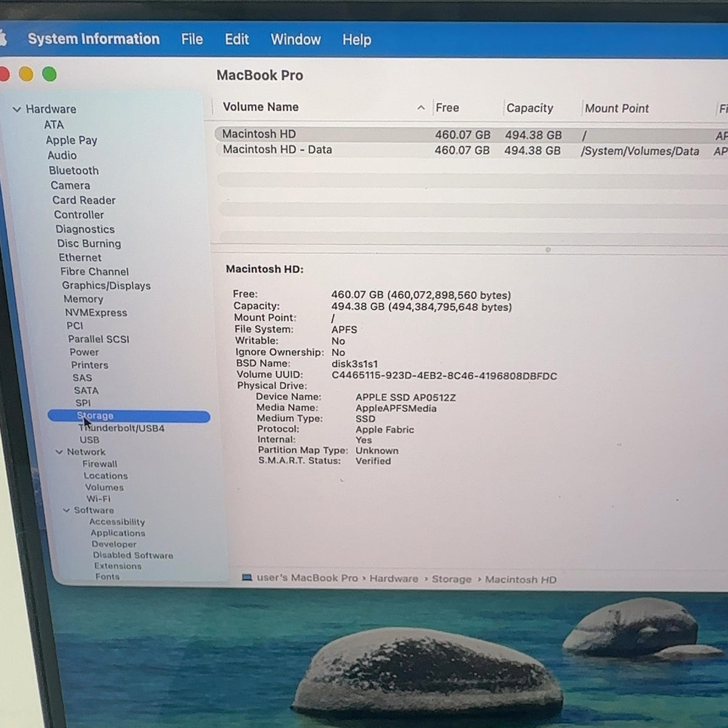Screen dimensions: 728x728
Task: Collapse the Software section chevron
Action: click(x=67, y=510)
